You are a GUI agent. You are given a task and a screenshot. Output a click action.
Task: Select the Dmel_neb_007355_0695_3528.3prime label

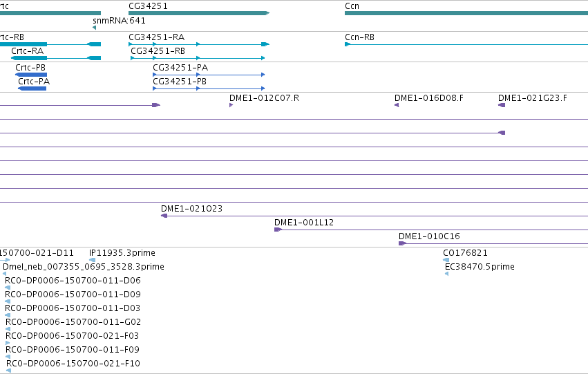[83, 267]
